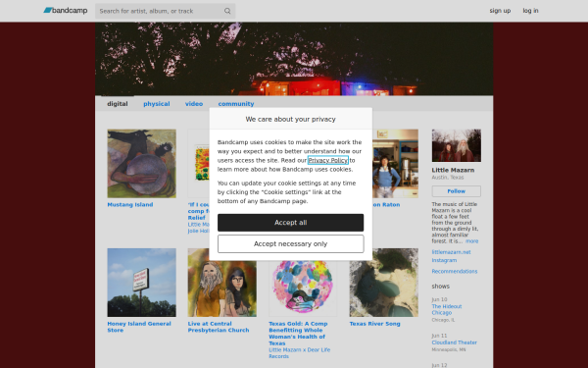Open Honey Island General Store title link
The height and width of the screenshot is (368, 588).
[x=139, y=327]
